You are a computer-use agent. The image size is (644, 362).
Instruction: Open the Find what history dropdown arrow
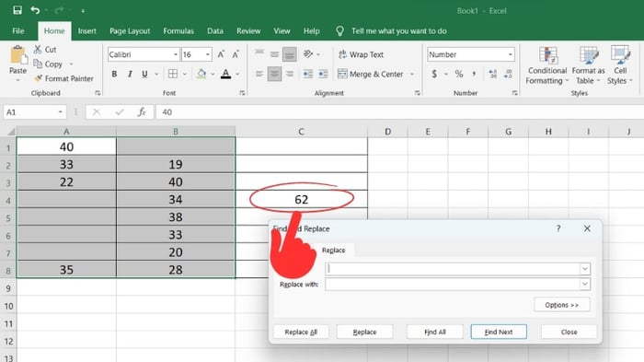(x=585, y=269)
